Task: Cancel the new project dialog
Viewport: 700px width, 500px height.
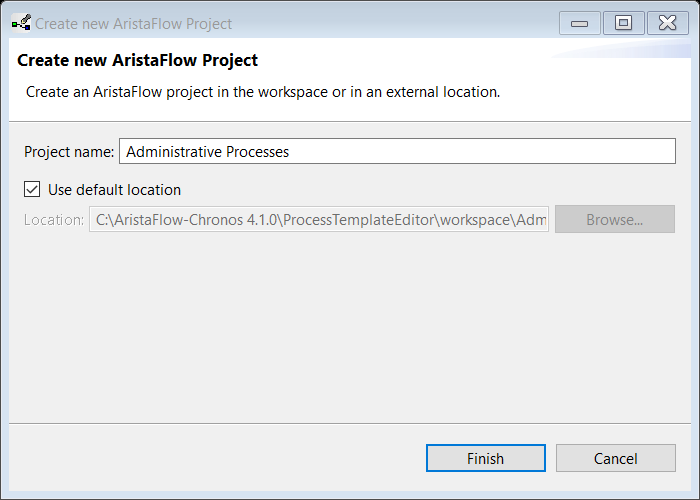Action: 616,458
